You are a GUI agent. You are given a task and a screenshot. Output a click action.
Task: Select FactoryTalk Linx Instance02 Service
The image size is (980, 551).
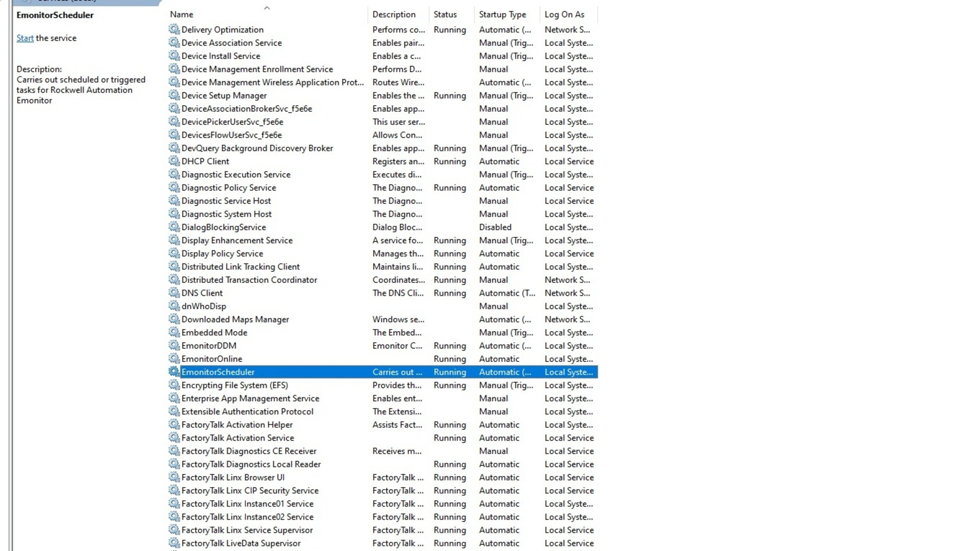pyautogui.click(x=383, y=517)
